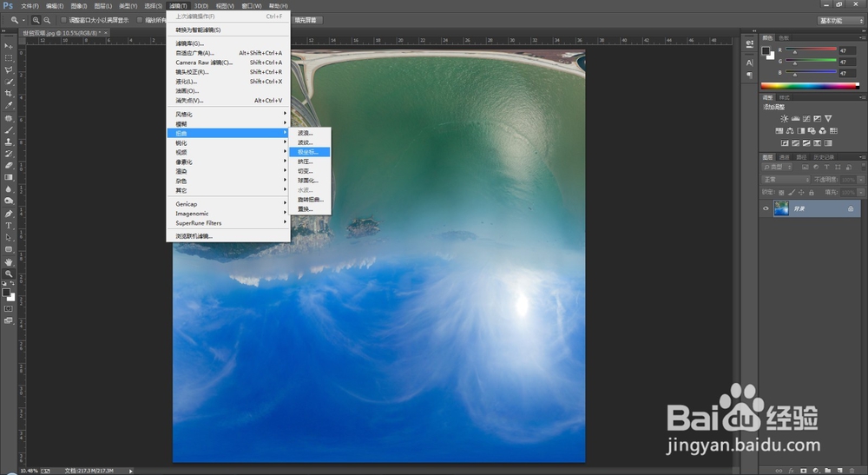Image resolution: width=868 pixels, height=475 pixels.
Task: Click Zoom In button in options bar
Action: [x=36, y=20]
